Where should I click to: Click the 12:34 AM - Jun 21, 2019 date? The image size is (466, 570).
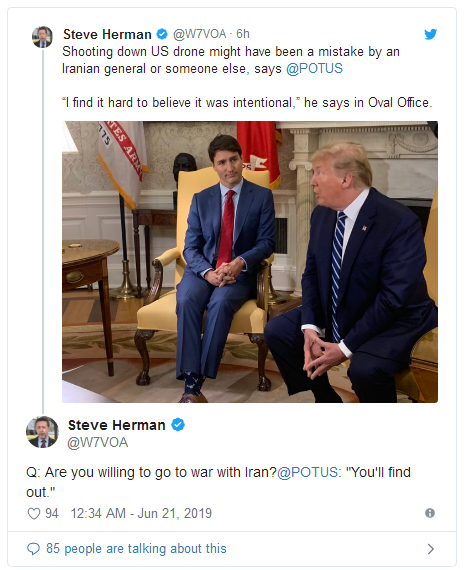pos(141,513)
